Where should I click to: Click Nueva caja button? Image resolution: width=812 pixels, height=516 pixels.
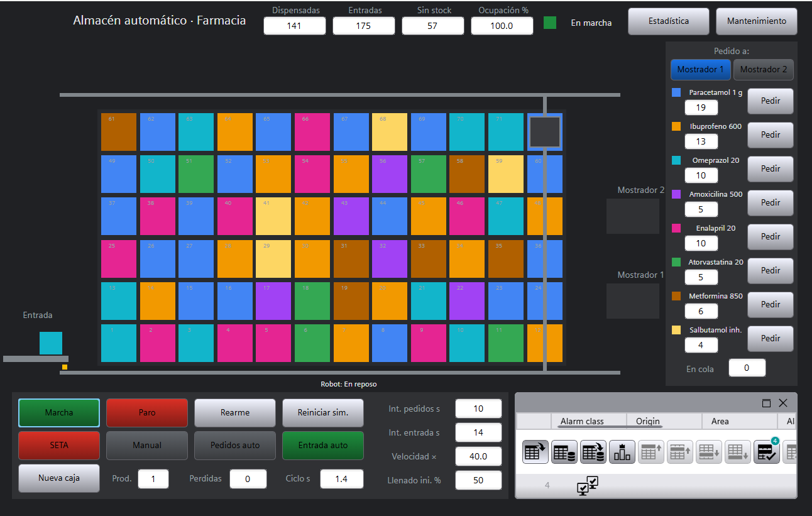[x=59, y=478]
